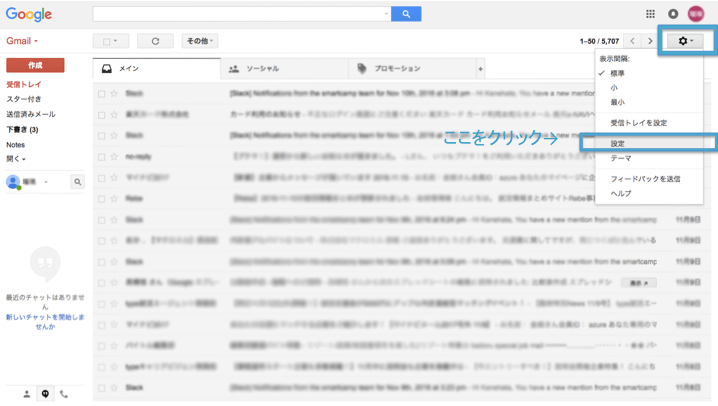Open Notes label in sidebar
The image size is (718, 406).
(16, 145)
